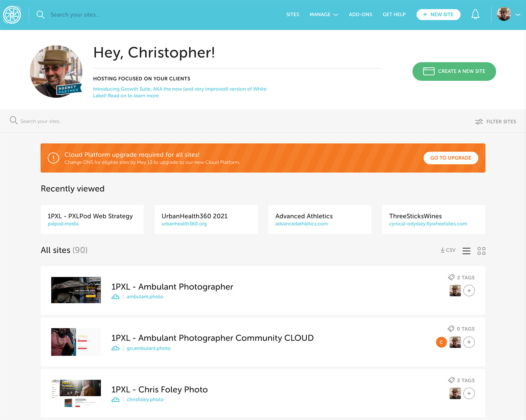Open the Advanced Athletics card
Viewport: 526px width, 420px height.
(x=320, y=220)
